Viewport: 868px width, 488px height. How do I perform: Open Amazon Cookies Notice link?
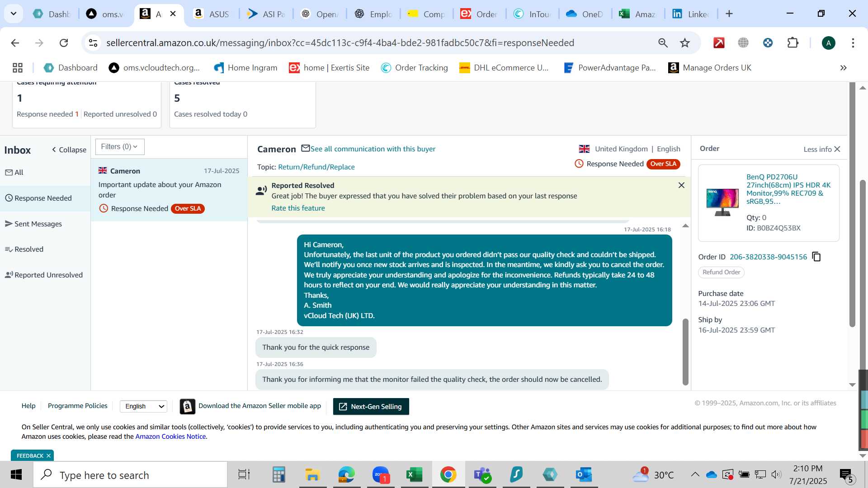click(x=170, y=436)
